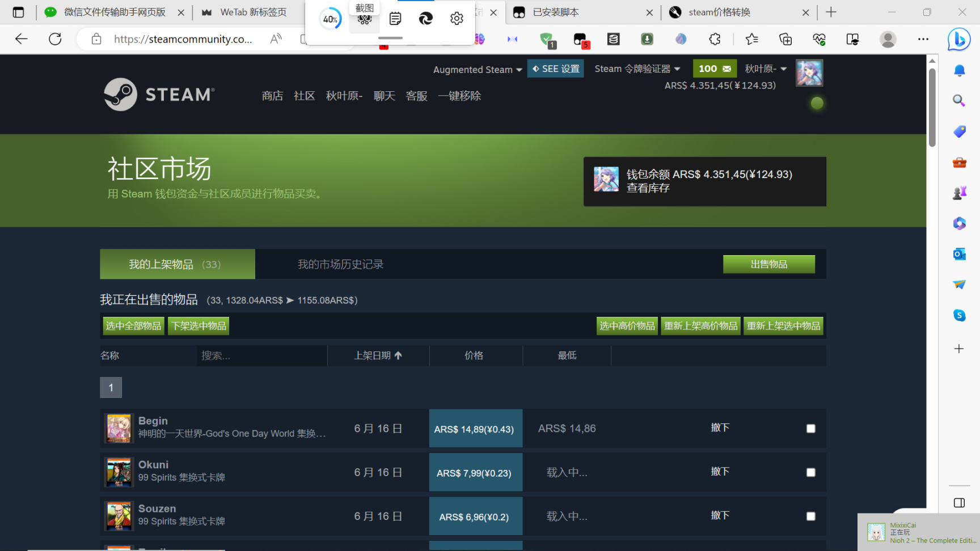Click the green 出售物品 button

(x=769, y=264)
